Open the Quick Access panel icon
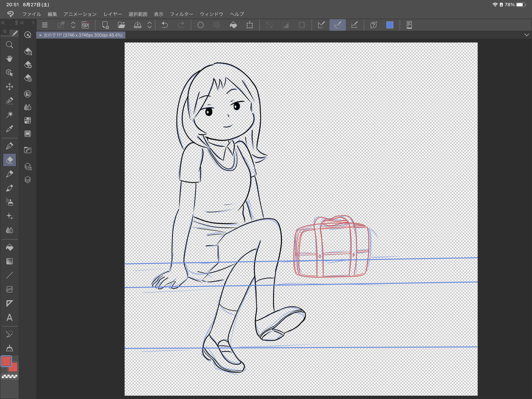The height and width of the screenshot is (399, 532). (27, 35)
